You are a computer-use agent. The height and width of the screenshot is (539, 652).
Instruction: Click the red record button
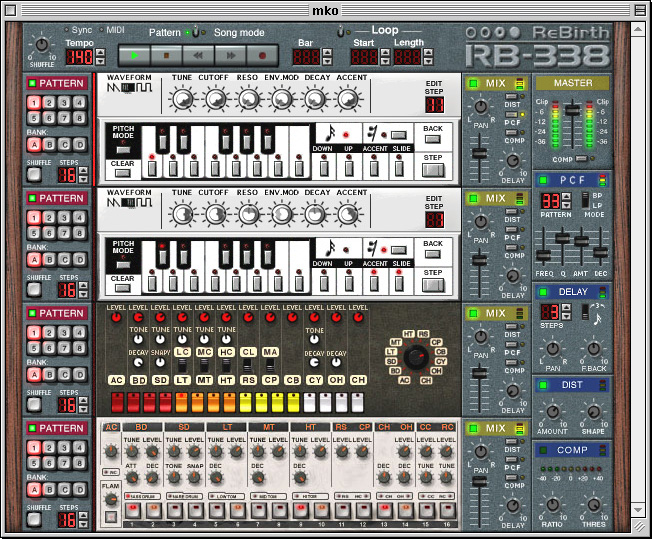(x=262, y=55)
